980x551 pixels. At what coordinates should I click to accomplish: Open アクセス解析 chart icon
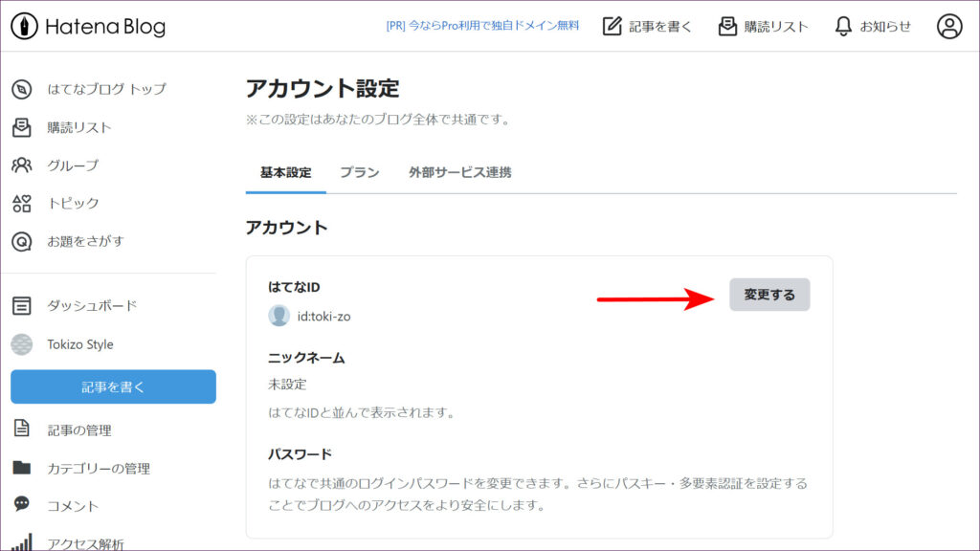coord(22,541)
